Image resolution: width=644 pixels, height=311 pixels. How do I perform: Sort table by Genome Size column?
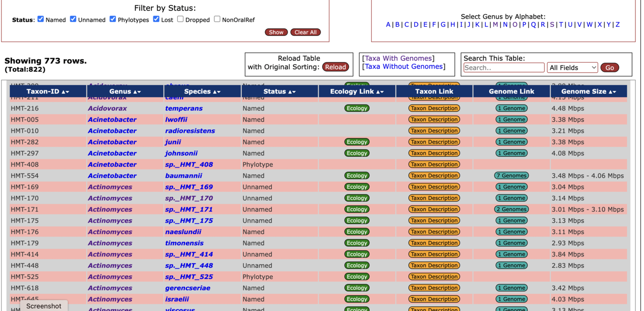pos(588,92)
